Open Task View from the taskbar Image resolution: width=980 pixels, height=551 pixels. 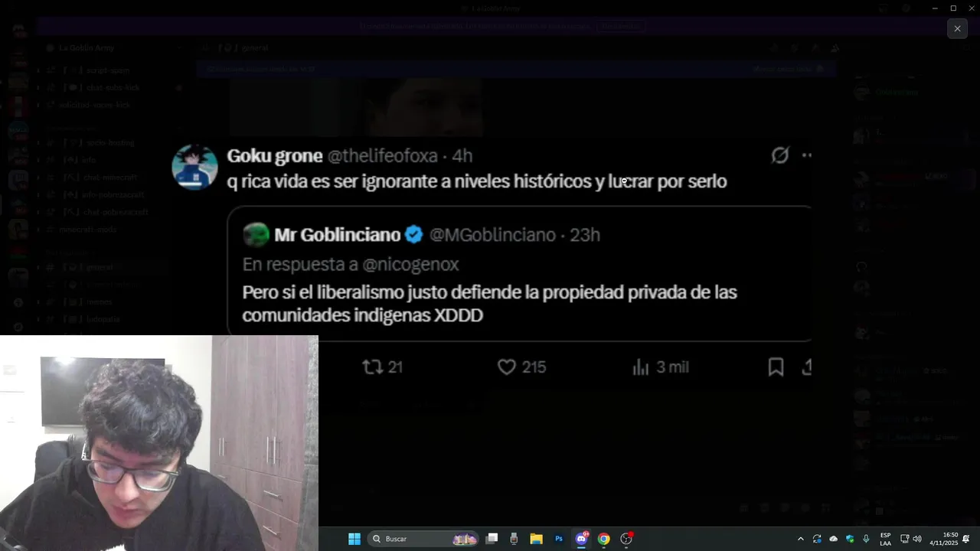(x=492, y=539)
